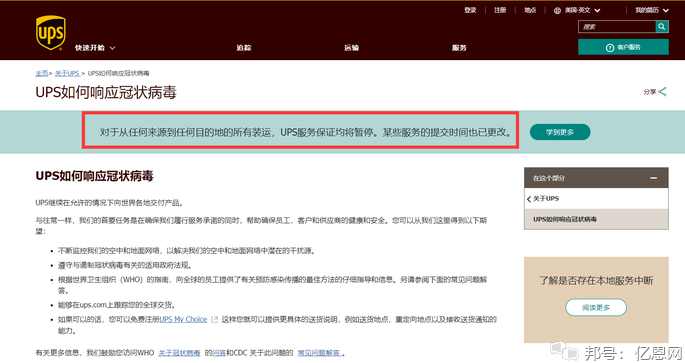Click the search magnifier icon
This screenshot has width=685, height=363.
click(662, 27)
